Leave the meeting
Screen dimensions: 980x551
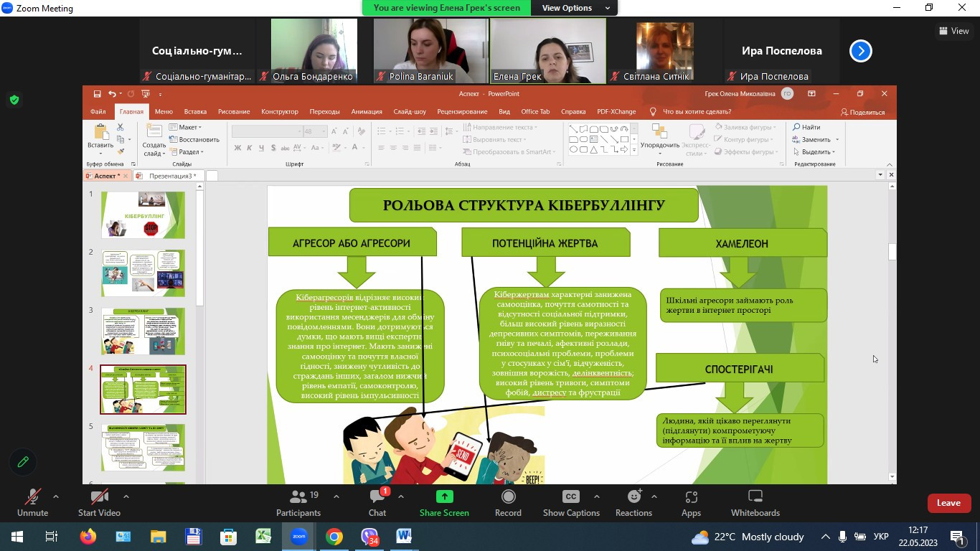click(x=948, y=503)
